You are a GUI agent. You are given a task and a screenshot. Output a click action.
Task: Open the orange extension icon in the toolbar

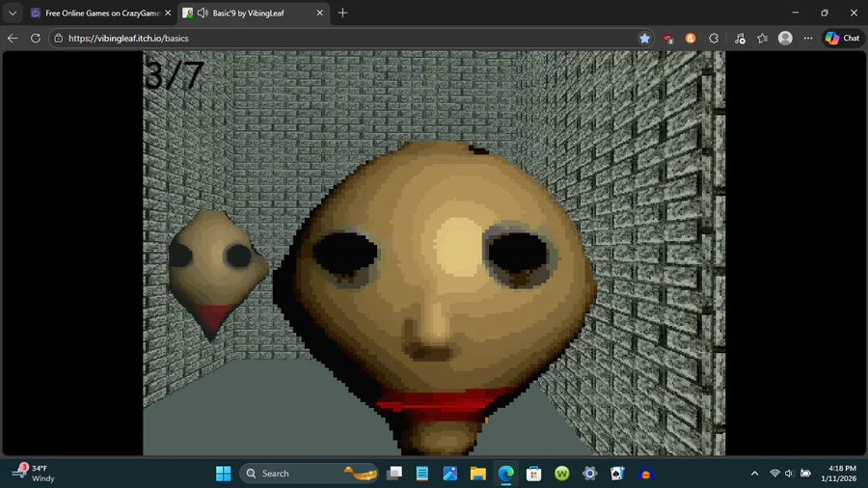coord(691,39)
